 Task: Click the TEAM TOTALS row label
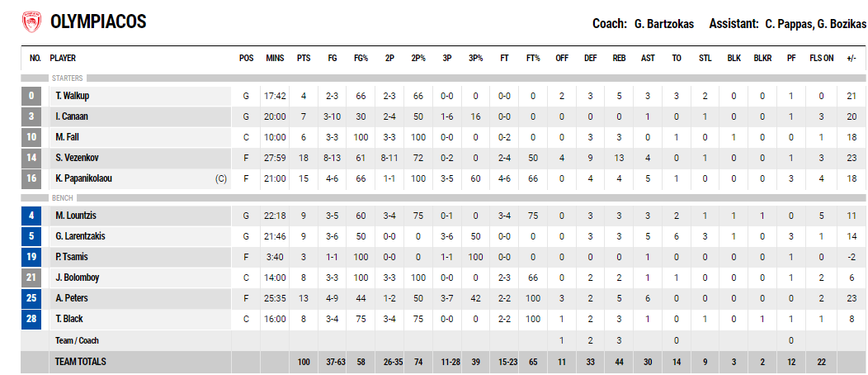81,362
